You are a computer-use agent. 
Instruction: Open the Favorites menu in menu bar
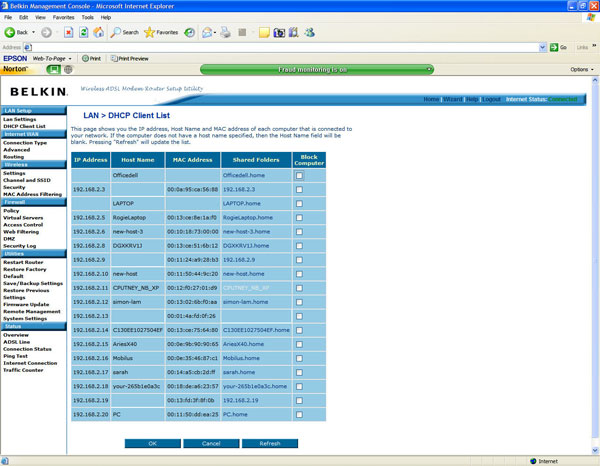tap(63, 17)
